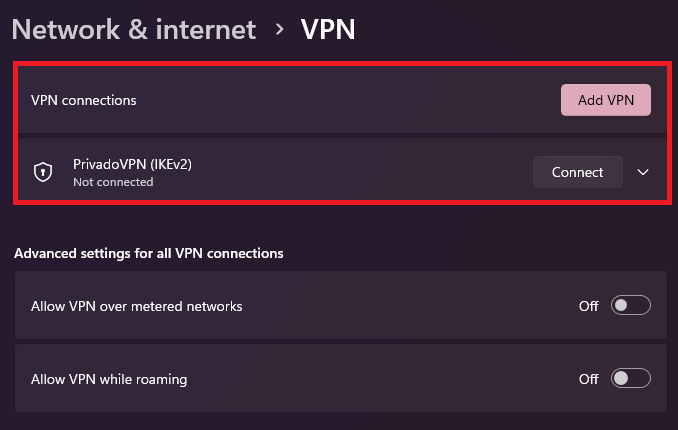Click the Allow VPN over metered networks text

pyautogui.click(x=137, y=306)
